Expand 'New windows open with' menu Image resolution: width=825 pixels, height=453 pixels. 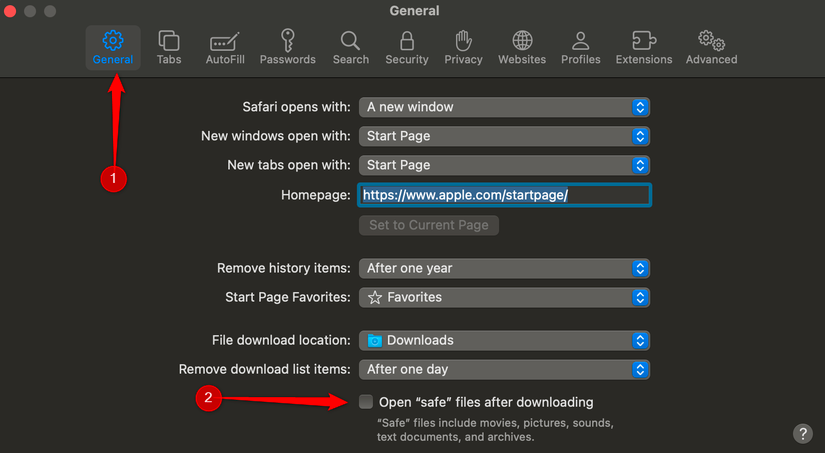coord(504,136)
